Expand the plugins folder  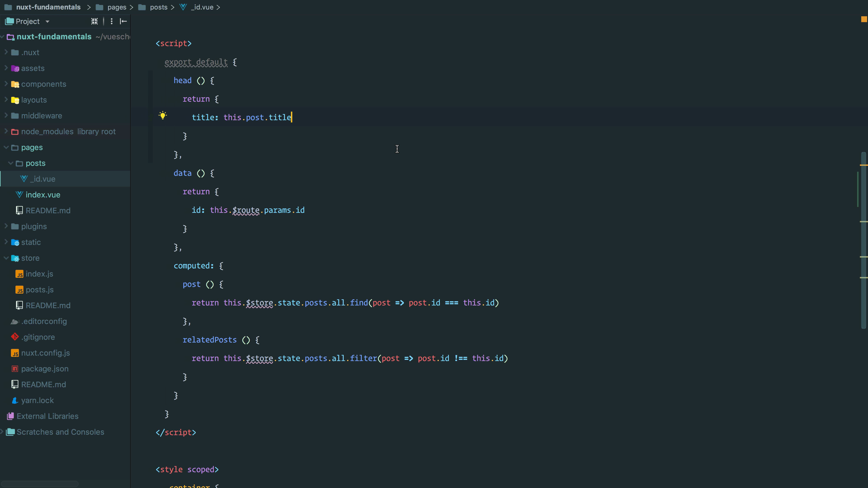pos(6,226)
